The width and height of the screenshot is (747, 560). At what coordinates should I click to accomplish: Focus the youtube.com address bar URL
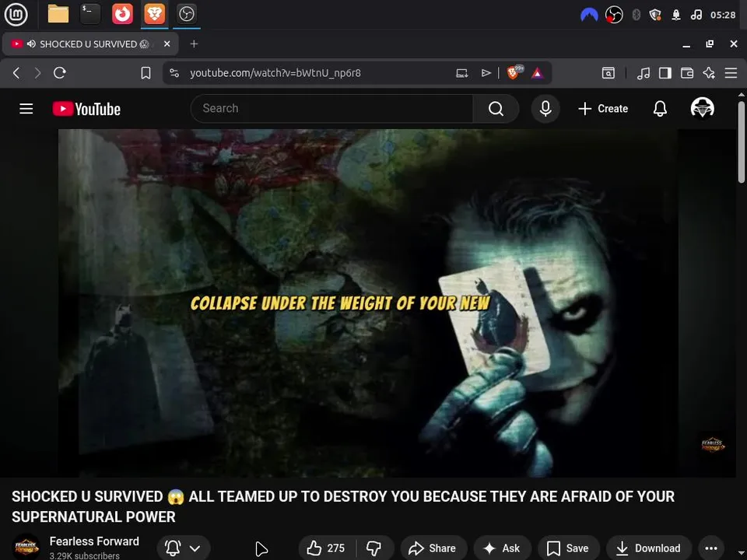(x=275, y=73)
